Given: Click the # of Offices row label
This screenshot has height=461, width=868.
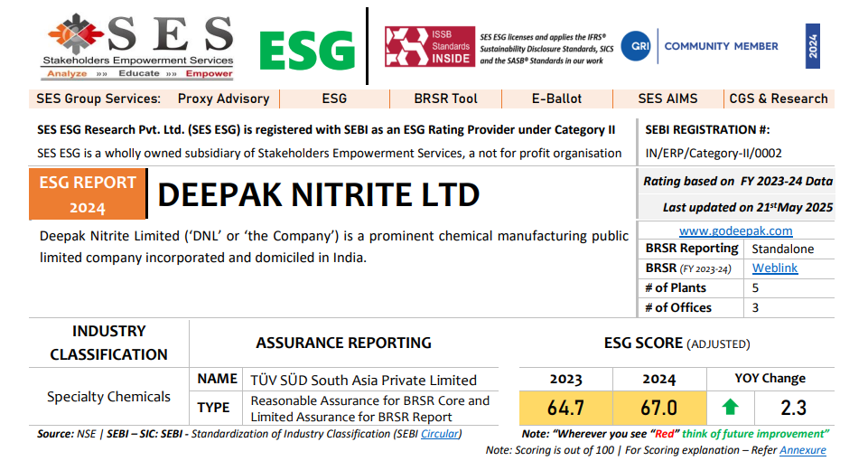Looking at the screenshot, I should 678,307.
